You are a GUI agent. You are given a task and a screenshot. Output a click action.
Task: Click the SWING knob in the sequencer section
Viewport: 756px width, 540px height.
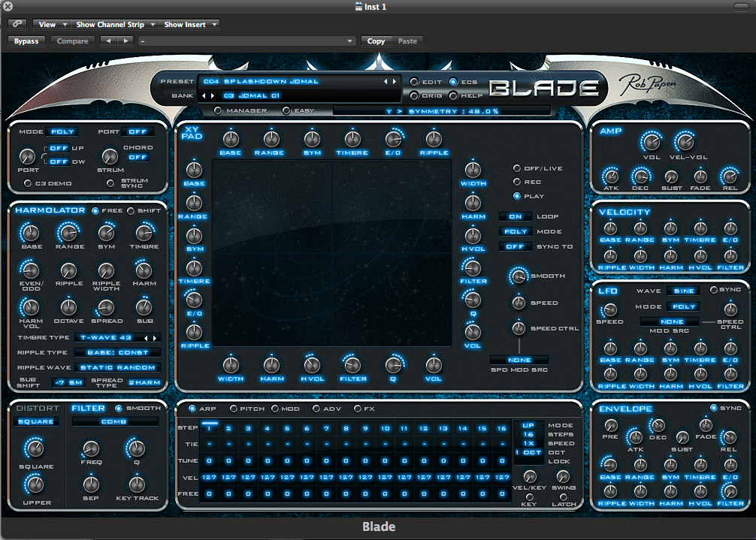click(x=563, y=478)
